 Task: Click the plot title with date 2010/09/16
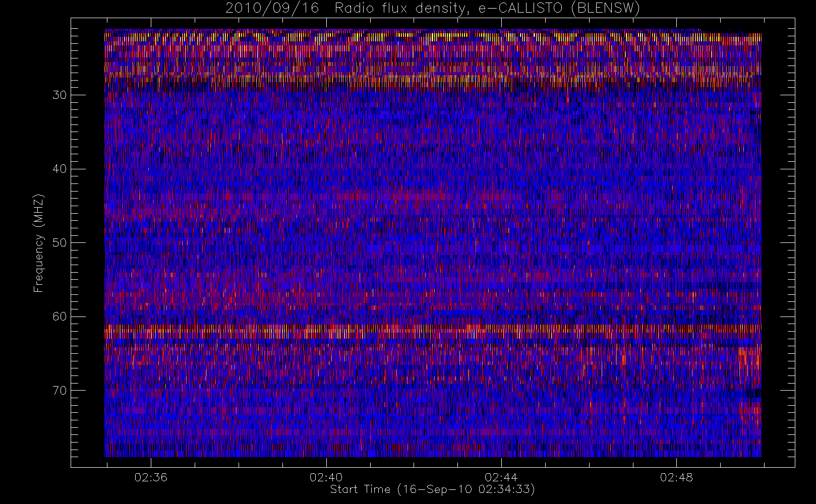[x=433, y=9]
